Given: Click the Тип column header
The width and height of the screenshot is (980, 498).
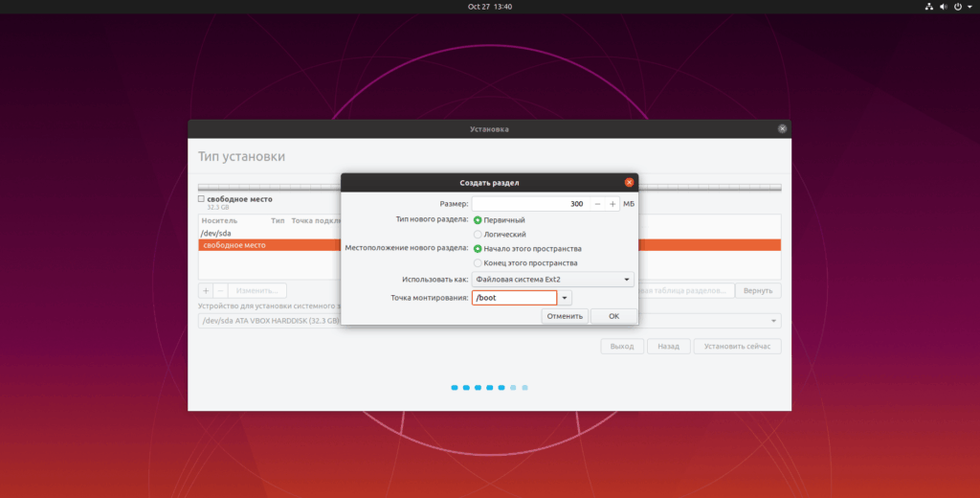Looking at the screenshot, I should point(278,221).
